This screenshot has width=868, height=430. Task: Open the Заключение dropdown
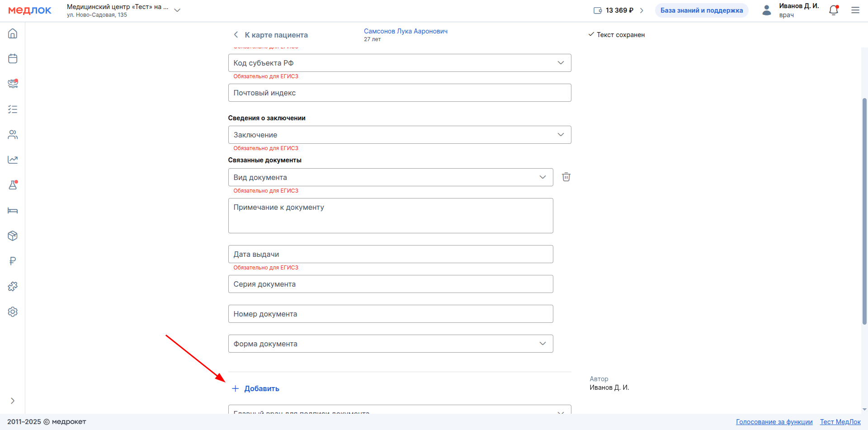click(x=399, y=135)
